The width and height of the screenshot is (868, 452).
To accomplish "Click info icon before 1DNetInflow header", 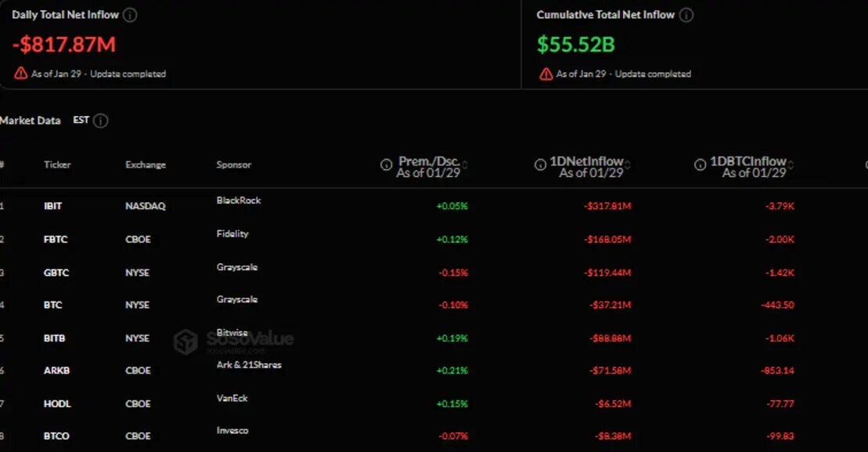I will tap(540, 165).
